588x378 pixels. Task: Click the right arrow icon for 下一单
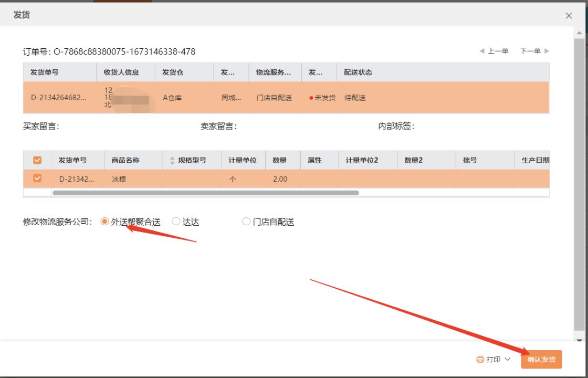(x=547, y=51)
